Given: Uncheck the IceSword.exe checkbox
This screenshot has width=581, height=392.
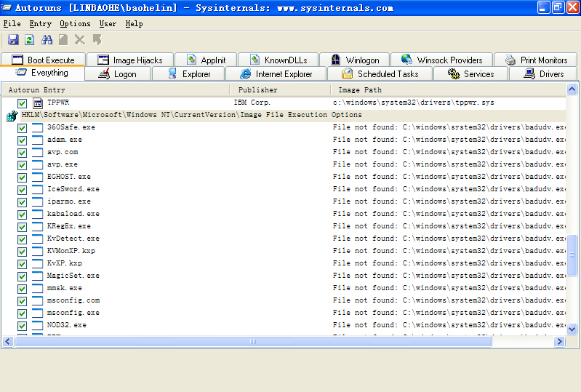Looking at the screenshot, I should point(23,190).
